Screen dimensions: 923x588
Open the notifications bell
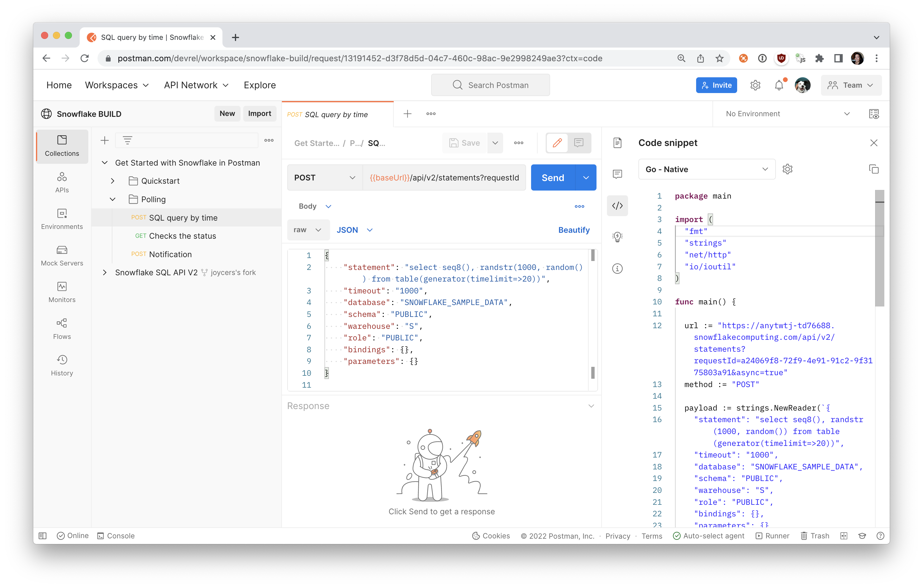(778, 85)
